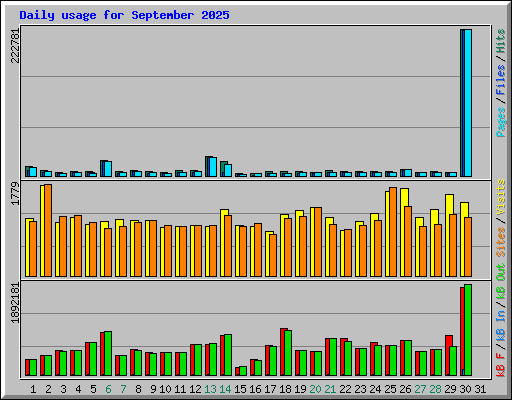Click the orange sites bar for day 25
The width and height of the screenshot is (512, 400).
pyautogui.click(x=393, y=232)
